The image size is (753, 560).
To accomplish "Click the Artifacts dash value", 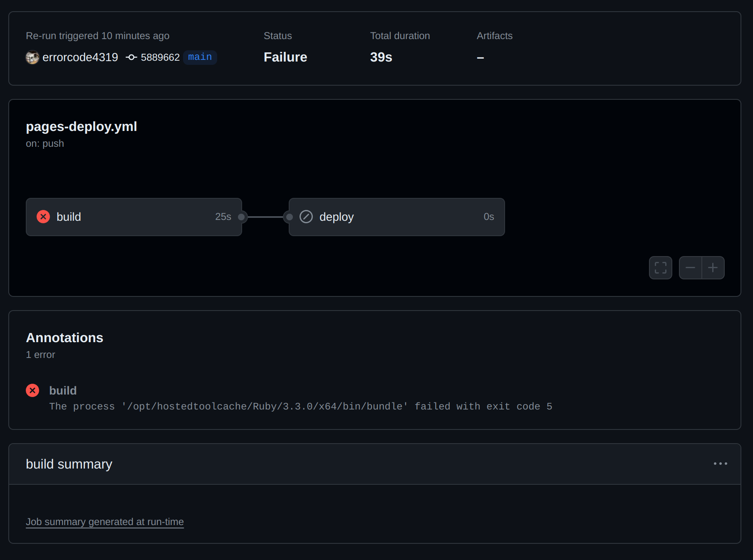I will (x=481, y=57).
